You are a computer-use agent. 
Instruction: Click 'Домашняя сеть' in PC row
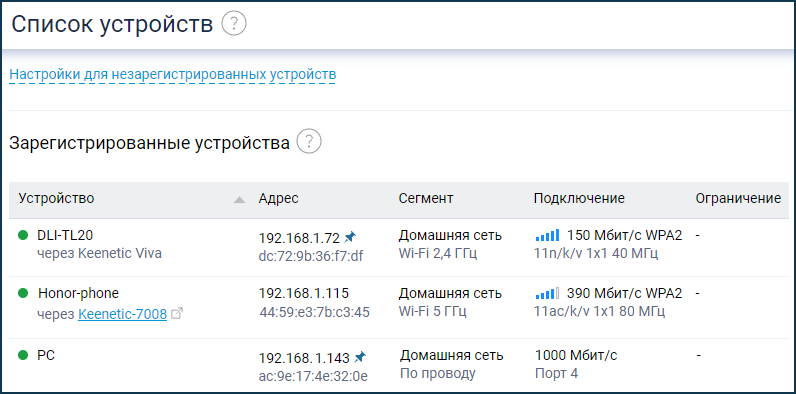click(x=452, y=355)
